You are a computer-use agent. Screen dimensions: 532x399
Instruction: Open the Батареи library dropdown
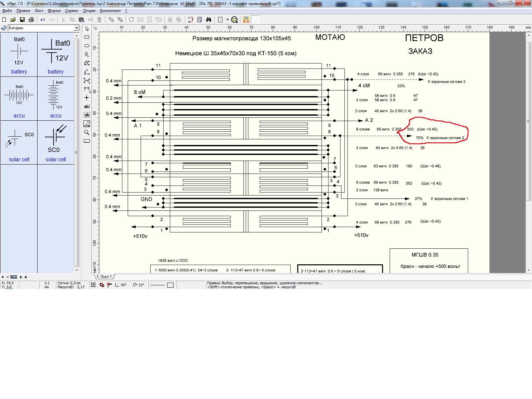[x=76, y=28]
